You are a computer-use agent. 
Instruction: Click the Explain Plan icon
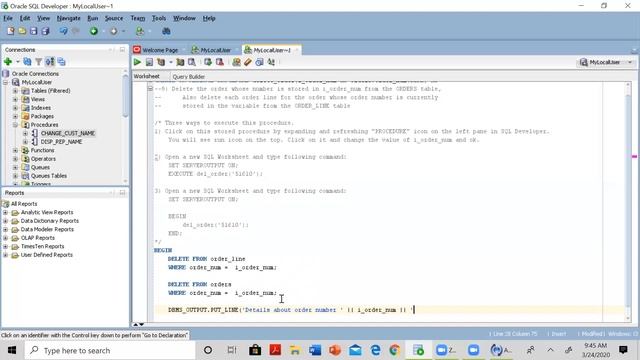click(x=161, y=62)
